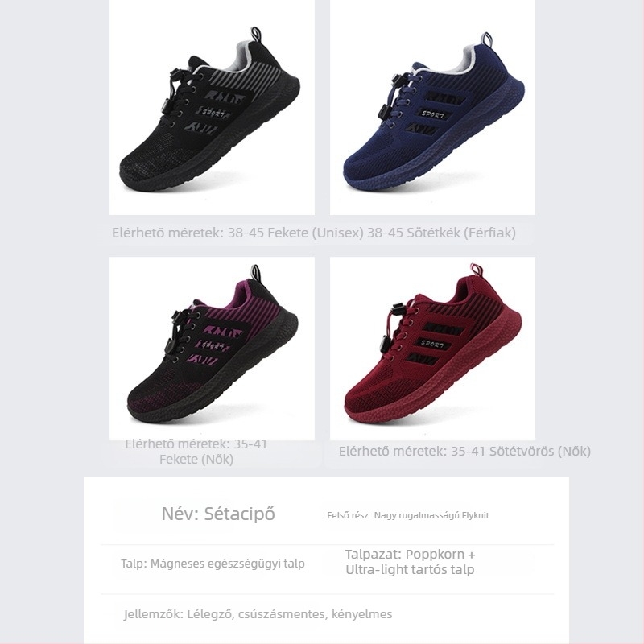The height and width of the screenshot is (644, 644).
Task: Click 'Jellemzők: Lélegző, csúszásmentes, kényelmes' line
Action: point(258,614)
